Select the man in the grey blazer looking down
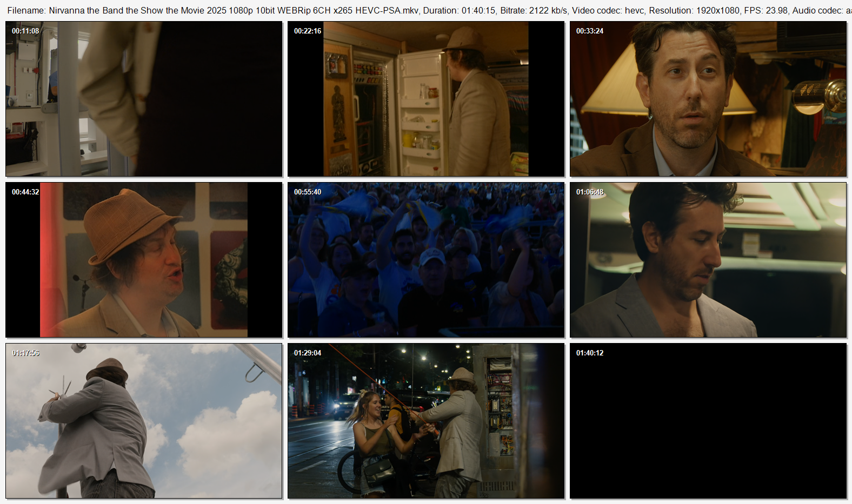Screen dimensions: 852x504 (x=708, y=260)
